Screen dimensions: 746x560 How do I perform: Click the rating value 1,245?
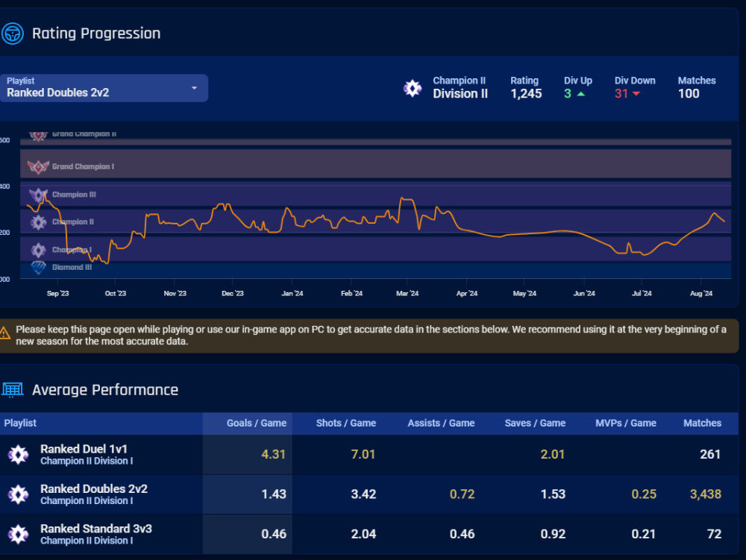click(x=526, y=94)
